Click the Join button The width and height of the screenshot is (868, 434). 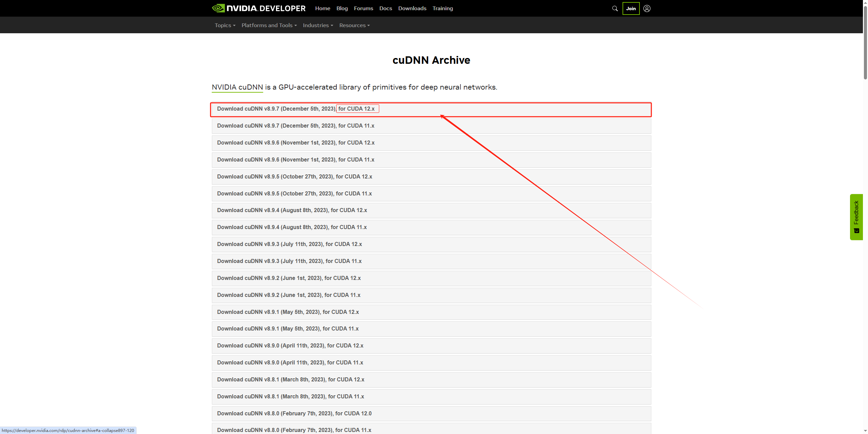tap(631, 8)
